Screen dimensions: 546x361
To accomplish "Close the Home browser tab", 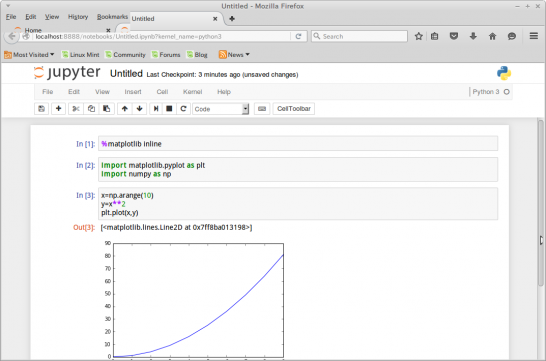I will (x=108, y=30).
